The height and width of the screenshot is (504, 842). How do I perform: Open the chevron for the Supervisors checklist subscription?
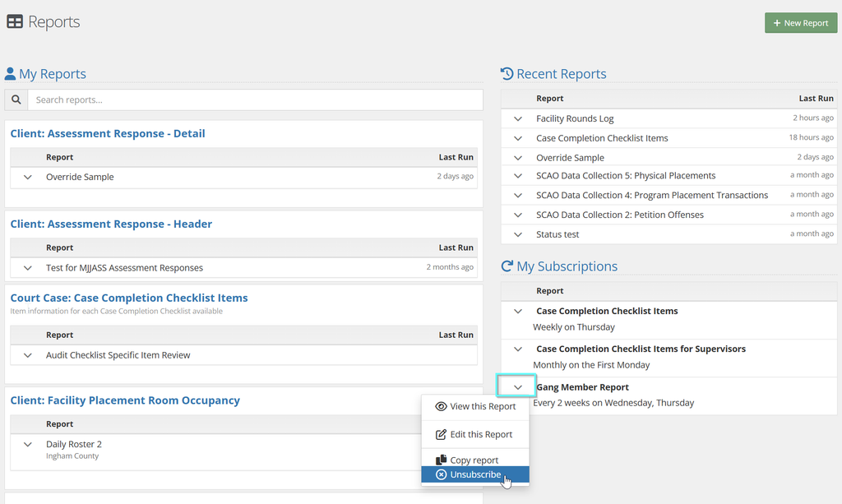click(518, 349)
